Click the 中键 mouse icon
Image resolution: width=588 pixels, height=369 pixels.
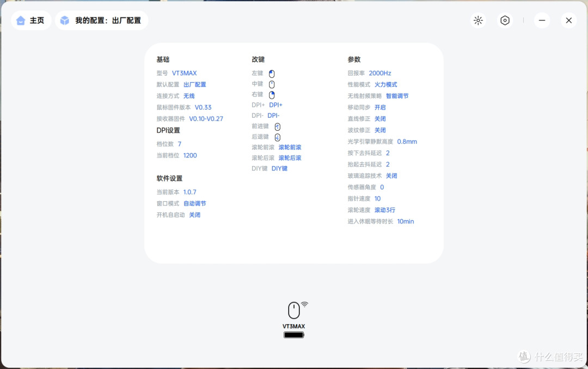pyautogui.click(x=272, y=84)
